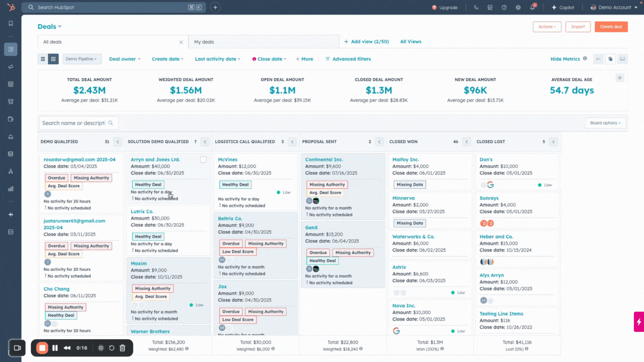The height and width of the screenshot is (362, 644).
Task: Click the Import button
Action: (578, 27)
